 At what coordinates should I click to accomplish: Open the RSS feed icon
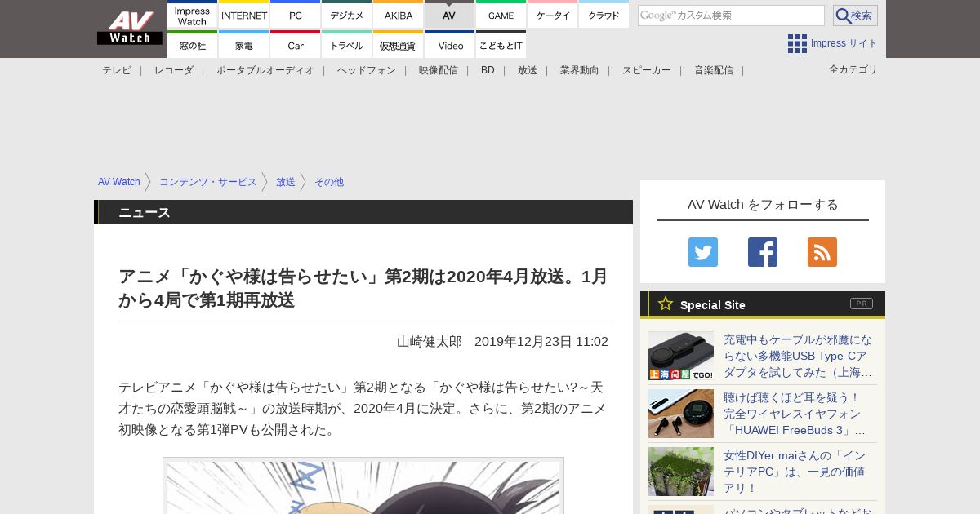point(822,252)
